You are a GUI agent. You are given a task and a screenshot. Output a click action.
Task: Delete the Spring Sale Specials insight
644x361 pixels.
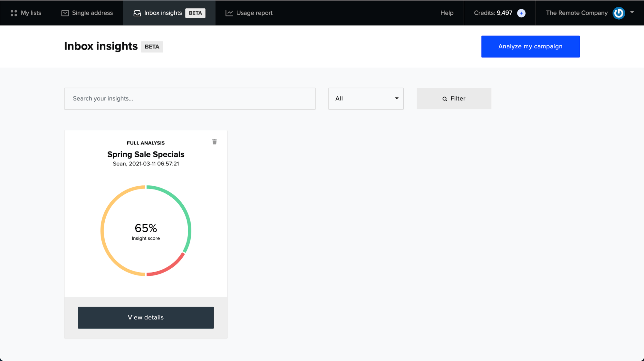click(215, 142)
